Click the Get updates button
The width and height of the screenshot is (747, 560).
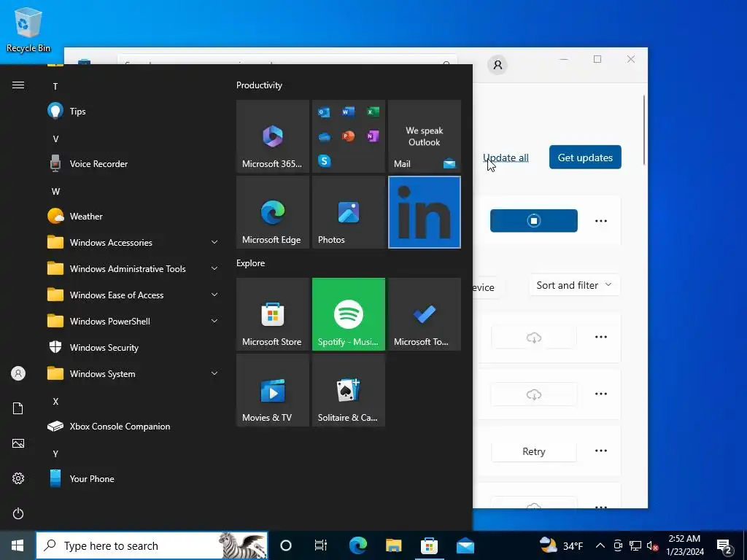(x=585, y=157)
